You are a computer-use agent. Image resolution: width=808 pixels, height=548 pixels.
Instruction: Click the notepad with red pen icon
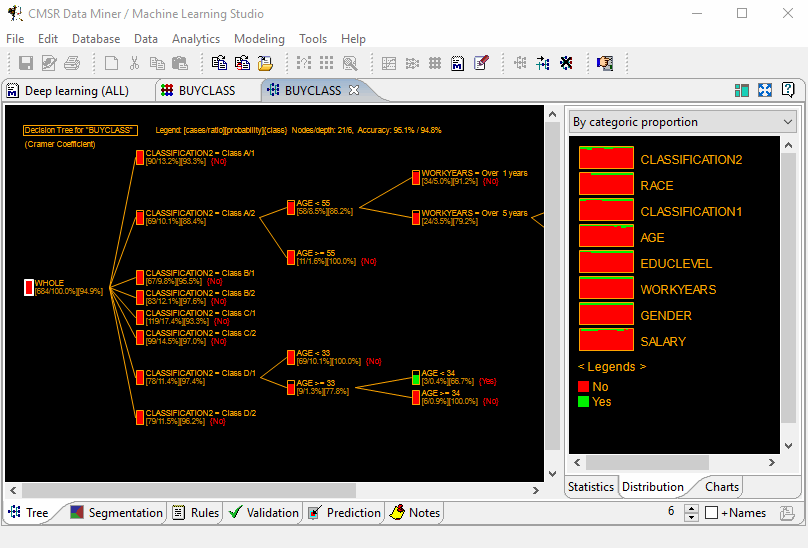tap(481, 63)
